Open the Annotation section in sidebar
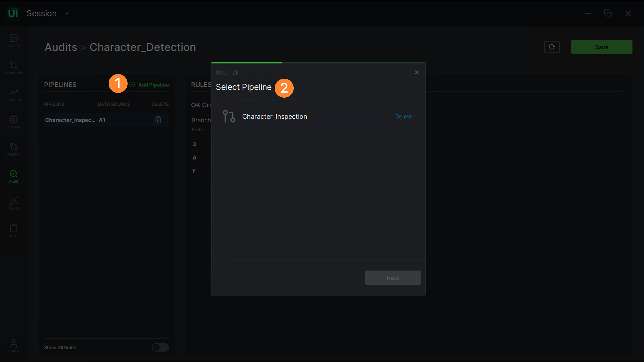 pyautogui.click(x=13, y=68)
